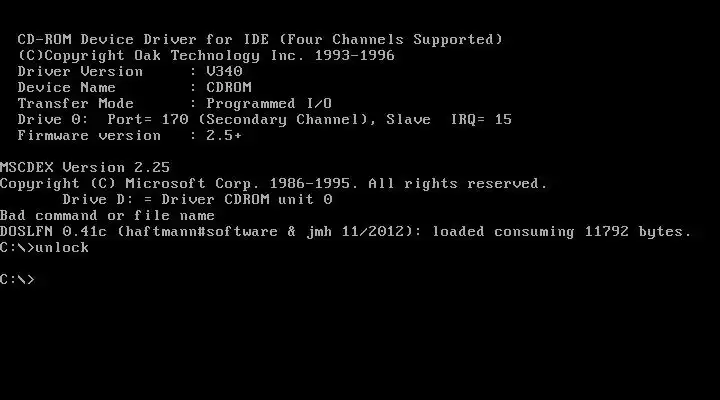The height and width of the screenshot is (400, 720).
Task: Click the 'haftmann#software' author text
Action: click(x=201, y=231)
